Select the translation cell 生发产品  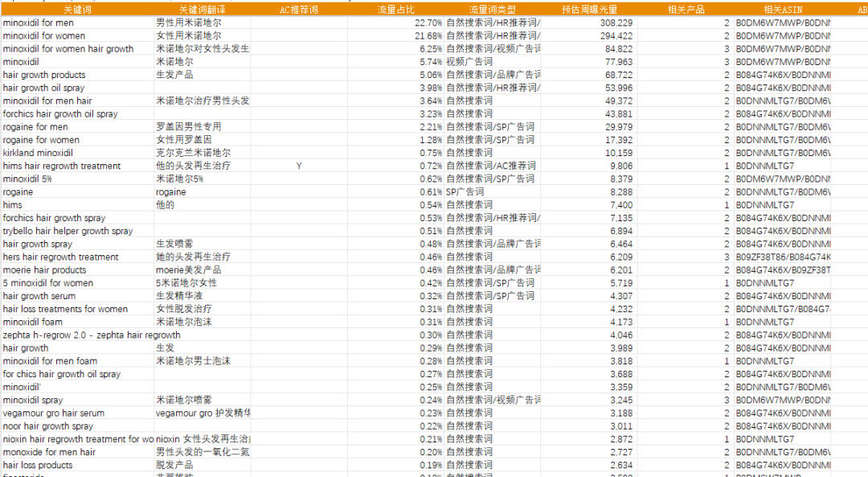click(x=202, y=75)
